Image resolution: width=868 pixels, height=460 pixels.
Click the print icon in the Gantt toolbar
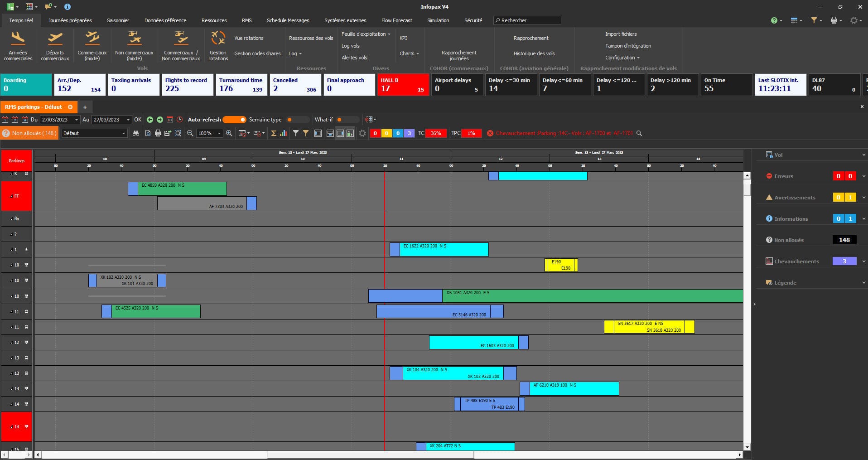tap(158, 133)
